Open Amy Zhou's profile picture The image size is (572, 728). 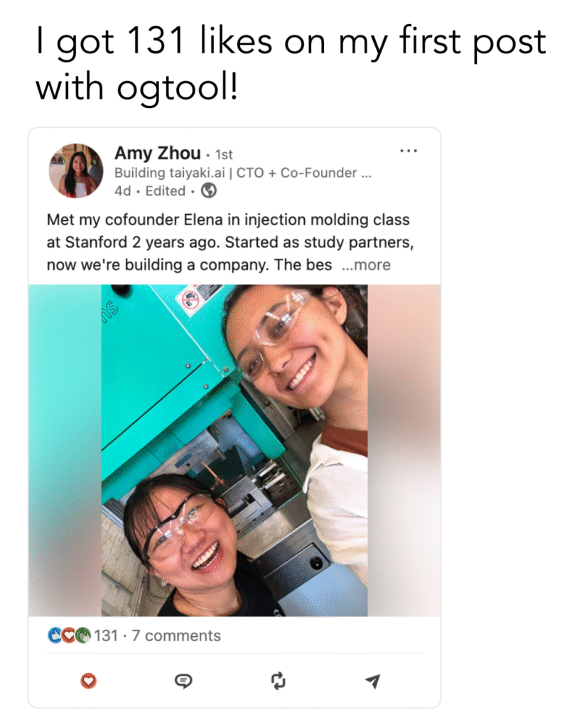tap(76, 171)
